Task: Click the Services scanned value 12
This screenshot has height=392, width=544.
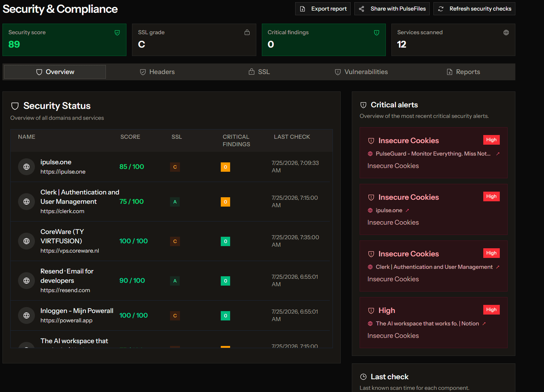Action: click(402, 44)
